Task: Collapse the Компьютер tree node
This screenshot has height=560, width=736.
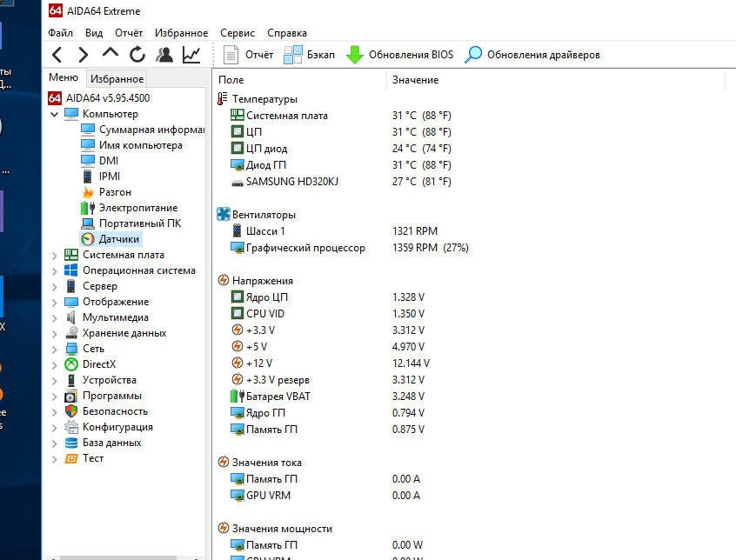Action: pyautogui.click(x=55, y=114)
